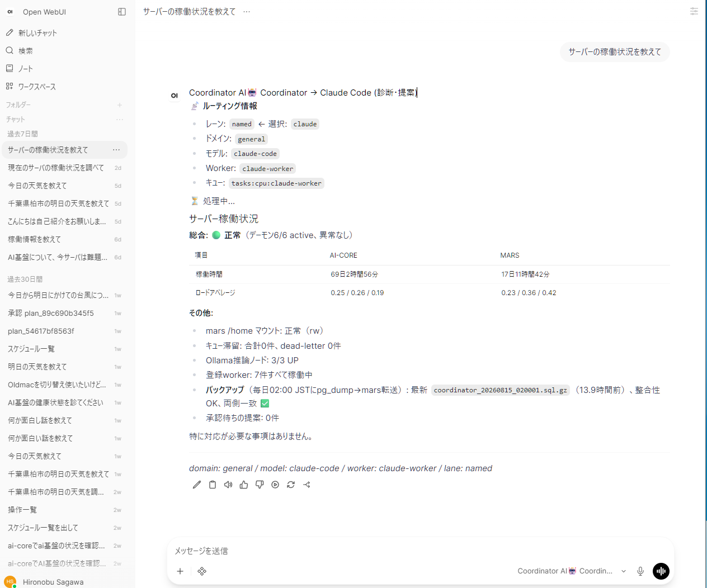The image size is (707, 588).
Task: Open chat スケジュール一覧
Action: (64, 349)
